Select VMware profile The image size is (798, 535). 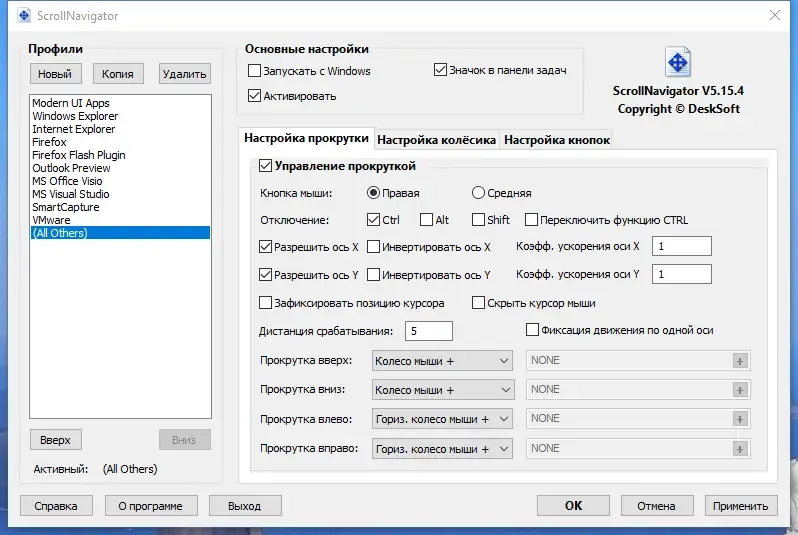(x=120, y=220)
